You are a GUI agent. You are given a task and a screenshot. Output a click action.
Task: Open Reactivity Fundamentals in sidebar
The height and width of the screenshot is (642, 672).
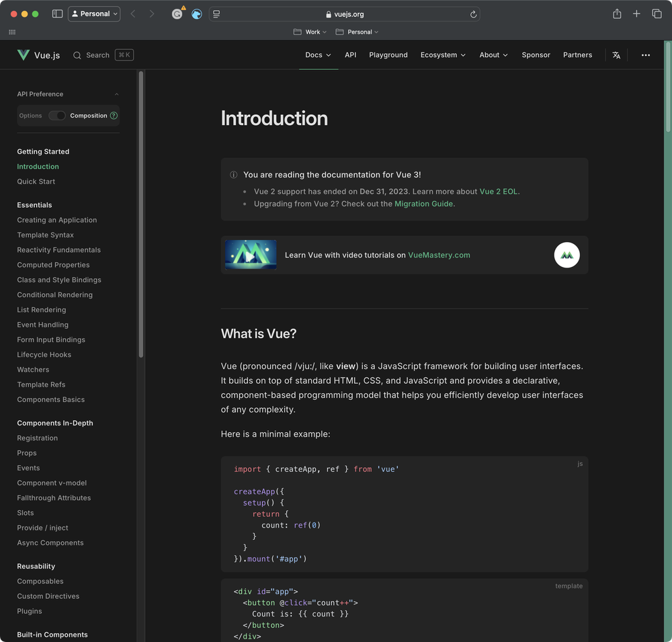pos(58,250)
